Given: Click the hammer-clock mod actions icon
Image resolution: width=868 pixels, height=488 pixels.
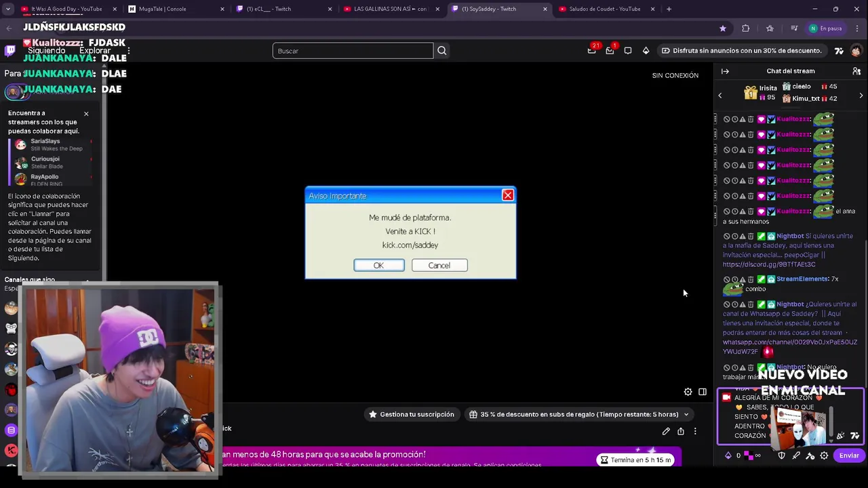Looking at the screenshot, I should 810,455.
